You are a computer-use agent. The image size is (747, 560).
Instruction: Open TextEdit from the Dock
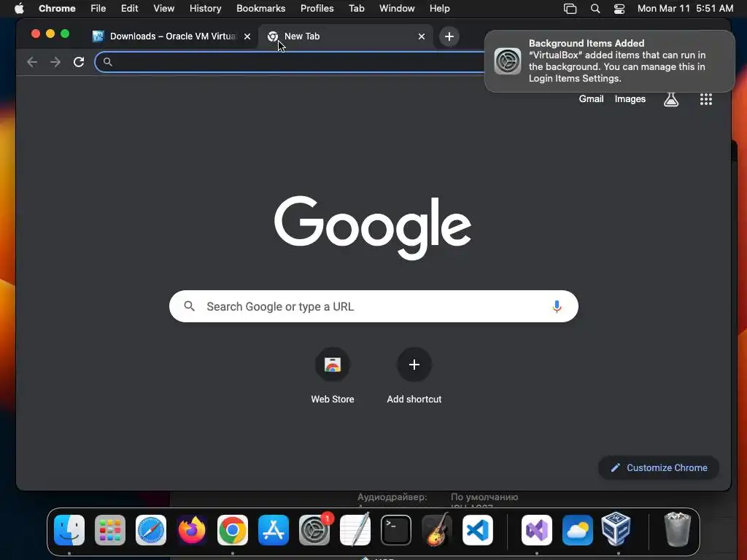pos(355,530)
